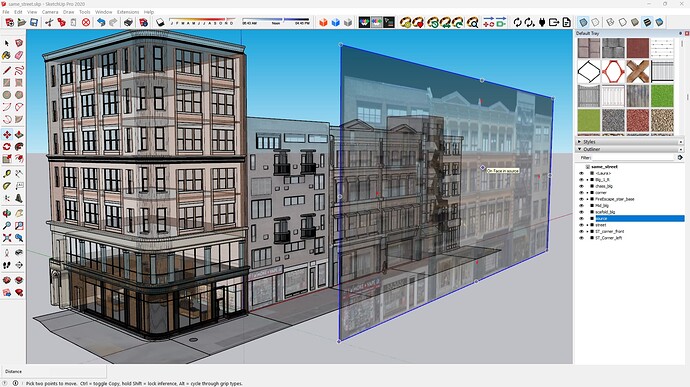Switch to Wireframe face style

pos(610,22)
